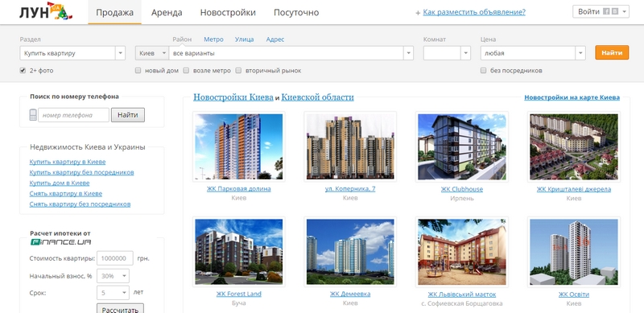Image resolution: width=644 pixels, height=313 pixels.
Task: Open the ЛУН logo home link
Action: coord(46,11)
